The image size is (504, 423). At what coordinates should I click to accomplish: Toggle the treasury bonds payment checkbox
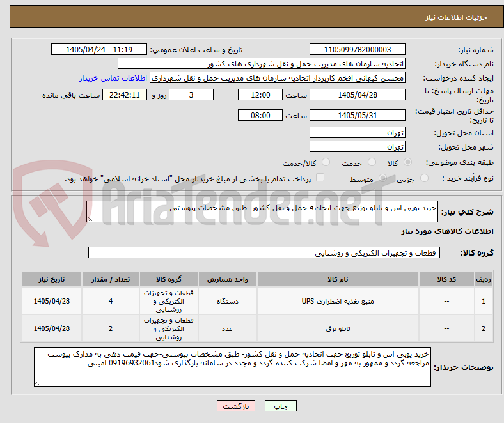(320, 178)
